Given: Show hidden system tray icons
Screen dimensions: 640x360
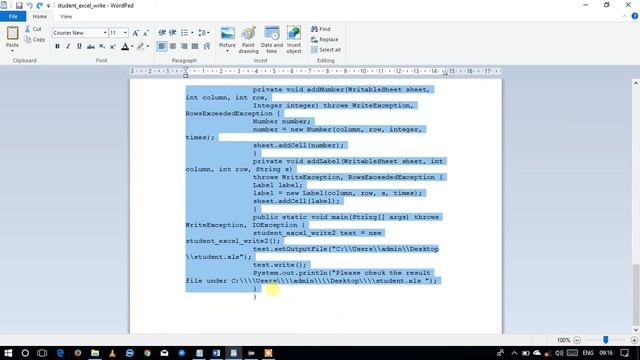Looking at the screenshot, I should [x=514, y=353].
